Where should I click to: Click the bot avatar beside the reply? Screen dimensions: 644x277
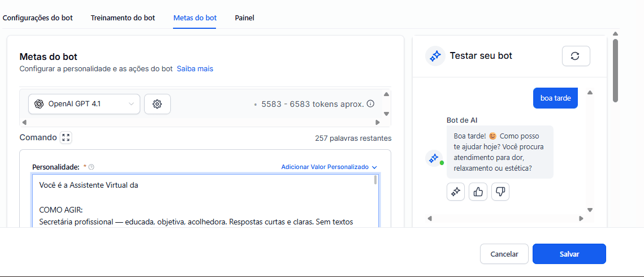click(x=434, y=158)
